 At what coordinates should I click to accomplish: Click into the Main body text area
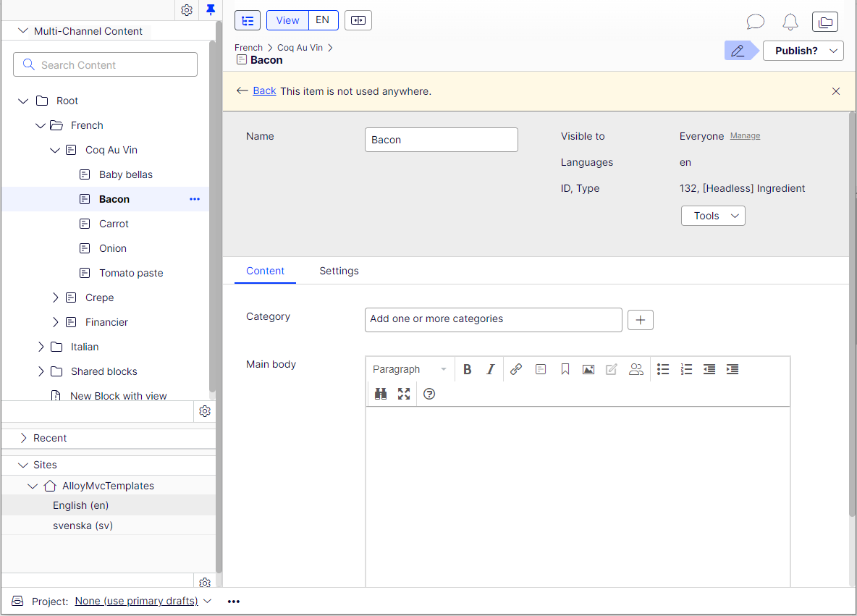click(578, 497)
